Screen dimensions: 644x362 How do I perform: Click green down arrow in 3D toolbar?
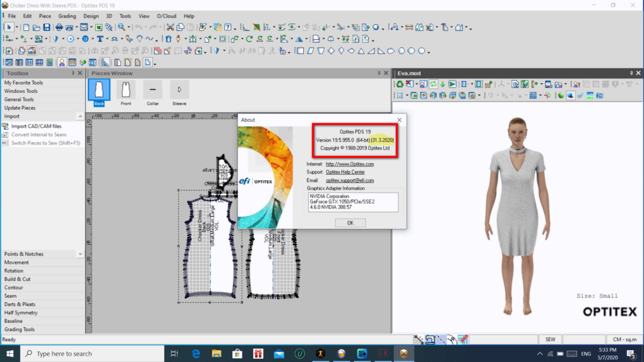click(443, 84)
